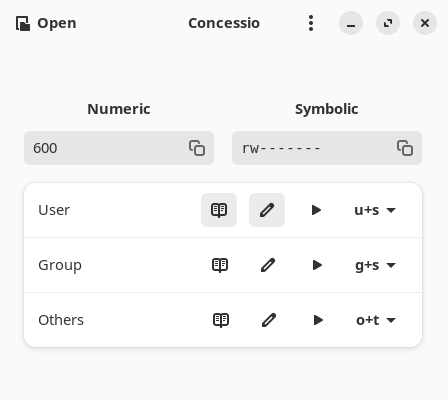This screenshot has width=448, height=400.
Task: Open the u+s special mode dropdown
Action: click(375, 210)
